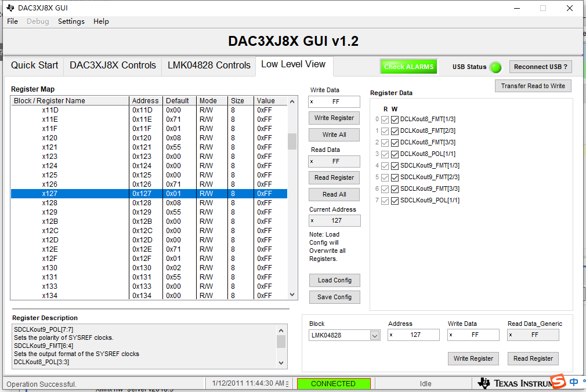The image size is (586, 392).
Task: Toggle the W checkbox for DCLKout8_POL[1/1]
Action: pyautogui.click(x=395, y=154)
